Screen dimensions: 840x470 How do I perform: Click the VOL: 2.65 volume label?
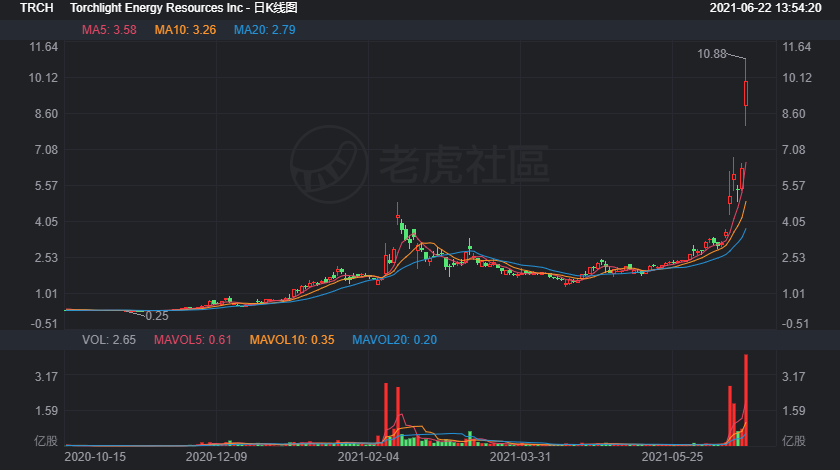tap(109, 340)
